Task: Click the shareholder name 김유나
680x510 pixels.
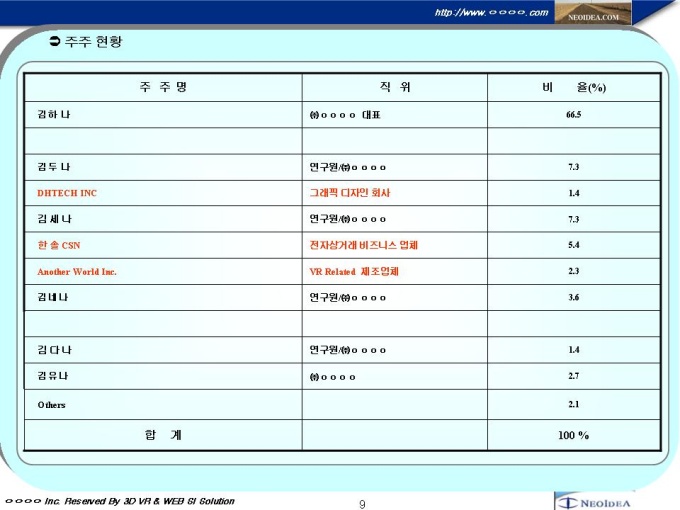Action: tap(53, 376)
